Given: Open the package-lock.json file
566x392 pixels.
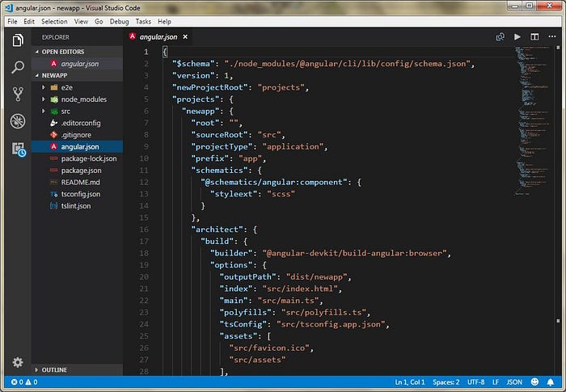Looking at the screenshot, I should [78, 158].
